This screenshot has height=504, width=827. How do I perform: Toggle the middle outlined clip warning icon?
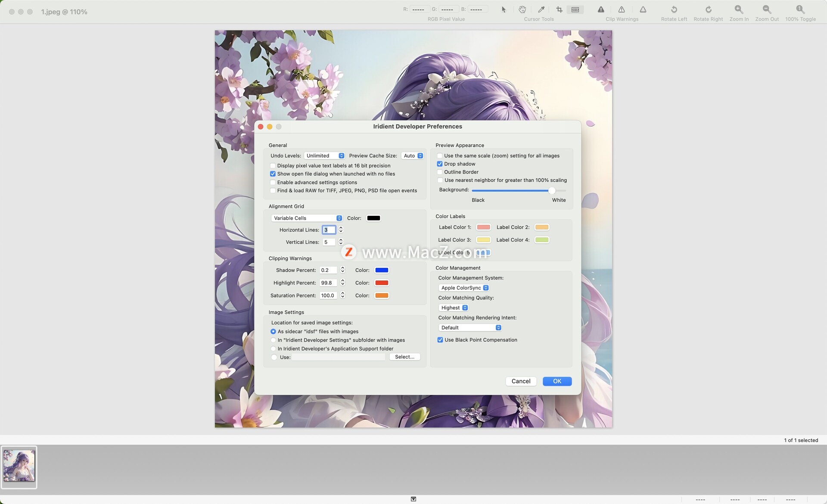tap(622, 9)
